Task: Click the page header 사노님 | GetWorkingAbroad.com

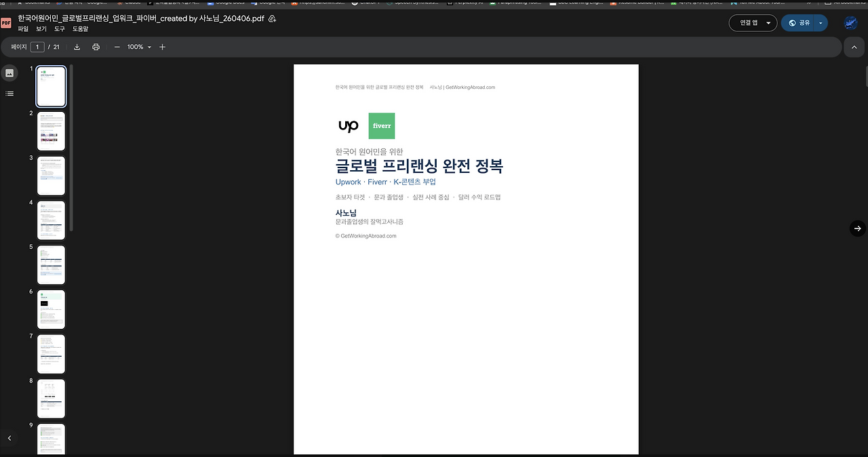Action: pyautogui.click(x=462, y=87)
